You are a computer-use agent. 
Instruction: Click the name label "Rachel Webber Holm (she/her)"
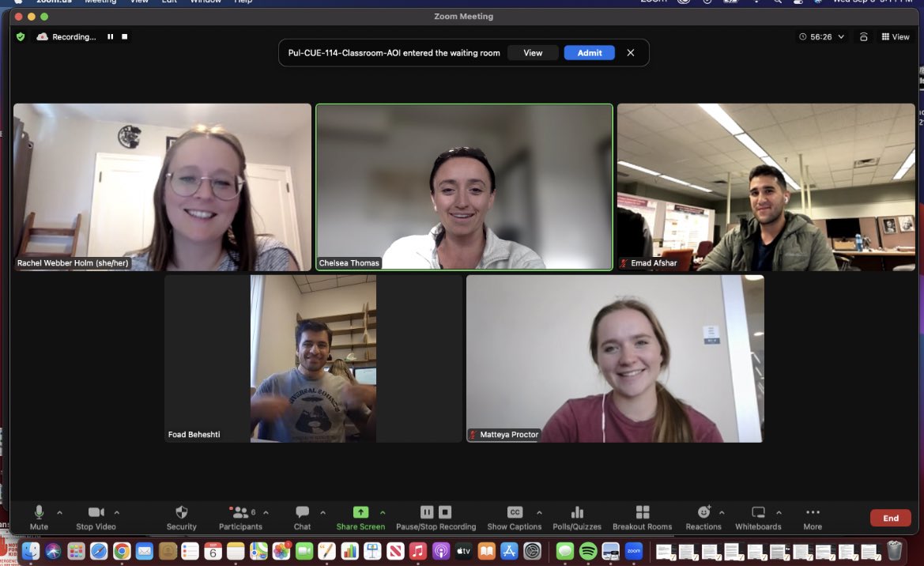point(73,263)
